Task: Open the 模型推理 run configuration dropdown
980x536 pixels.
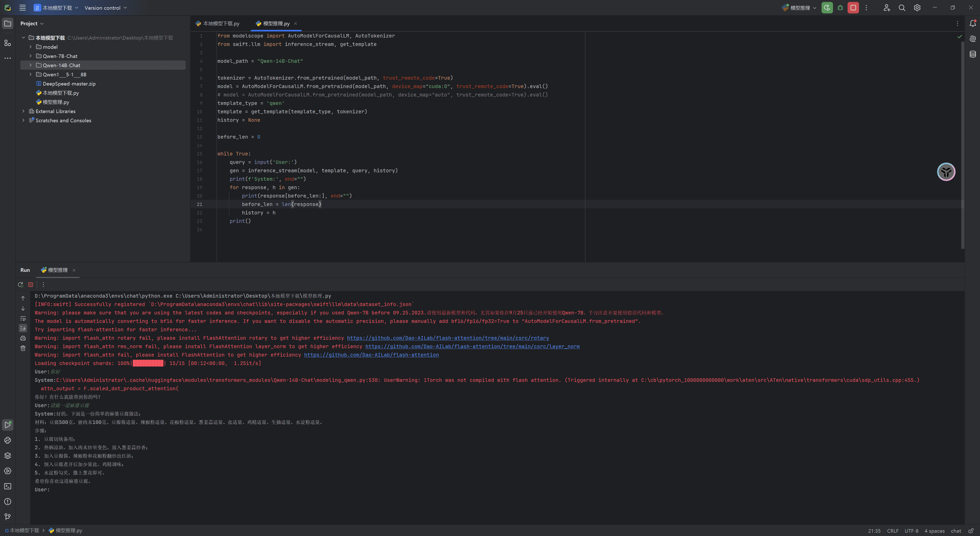Action: coord(799,8)
